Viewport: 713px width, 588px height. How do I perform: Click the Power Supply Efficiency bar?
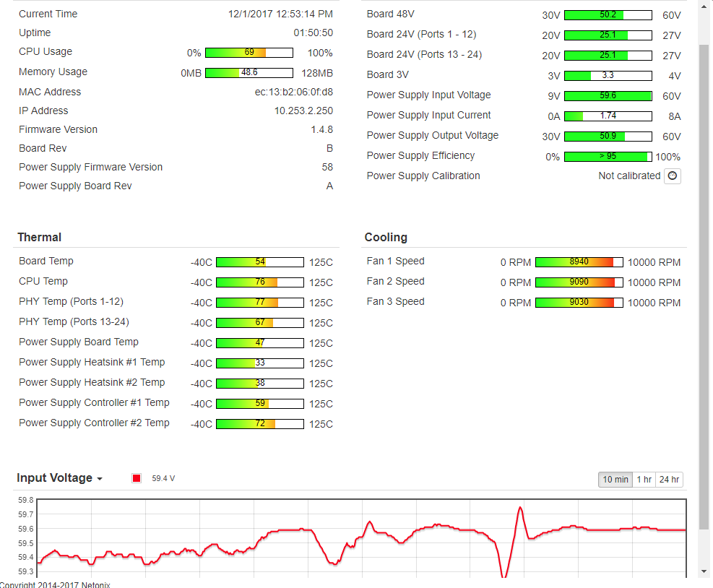tap(608, 157)
